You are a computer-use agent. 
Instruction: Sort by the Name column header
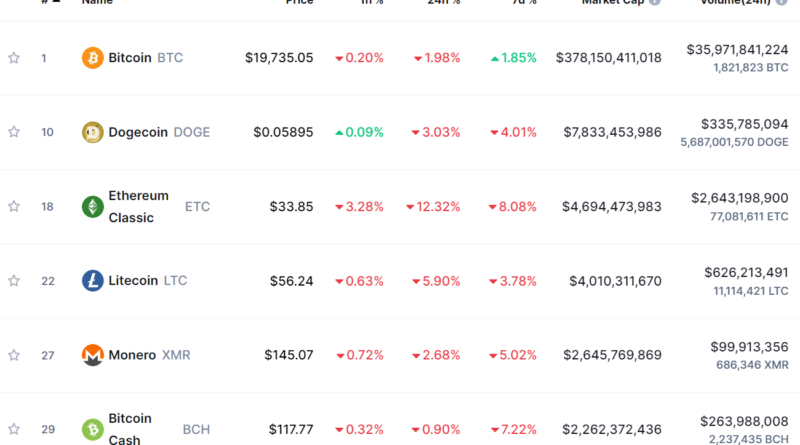point(97,2)
